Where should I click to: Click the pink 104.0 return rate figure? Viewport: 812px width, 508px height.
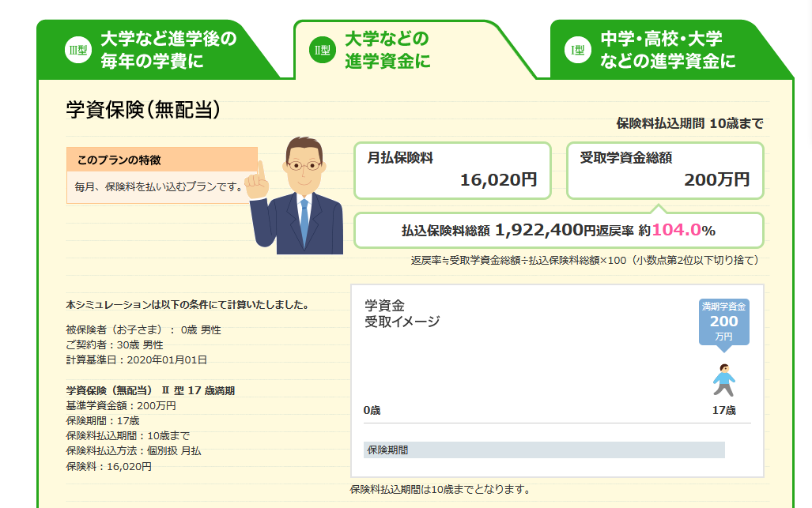click(676, 230)
